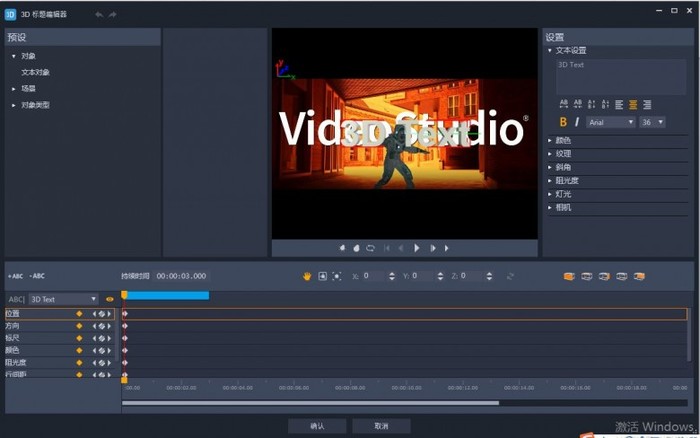Expand the 场景 preset tree node

[13, 89]
